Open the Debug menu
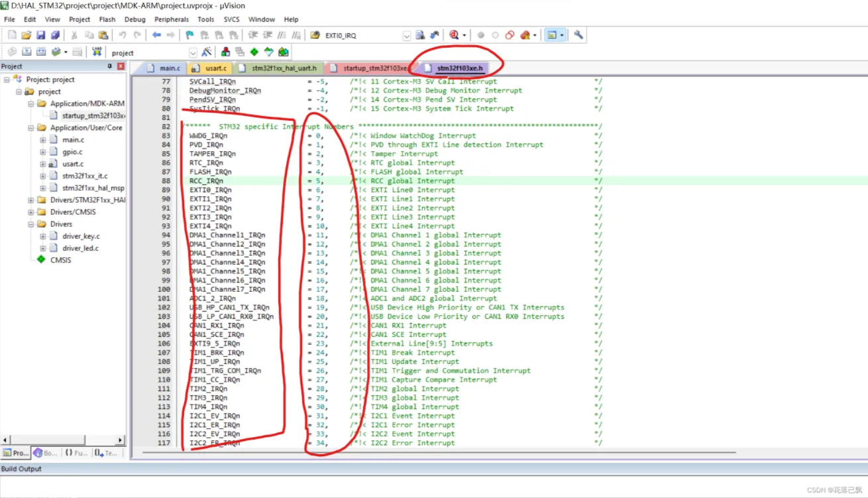This screenshot has width=868, height=498. [x=135, y=19]
